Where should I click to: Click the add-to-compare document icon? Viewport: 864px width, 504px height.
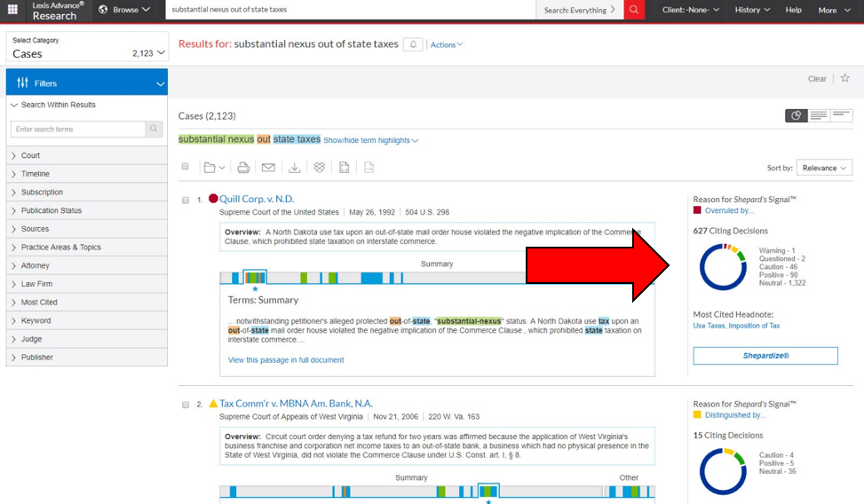click(x=369, y=168)
